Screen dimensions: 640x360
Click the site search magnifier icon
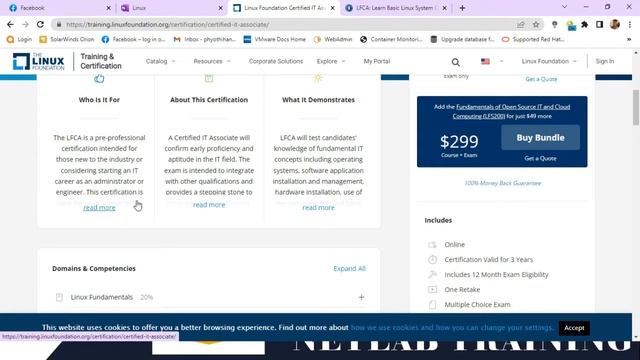(456, 62)
